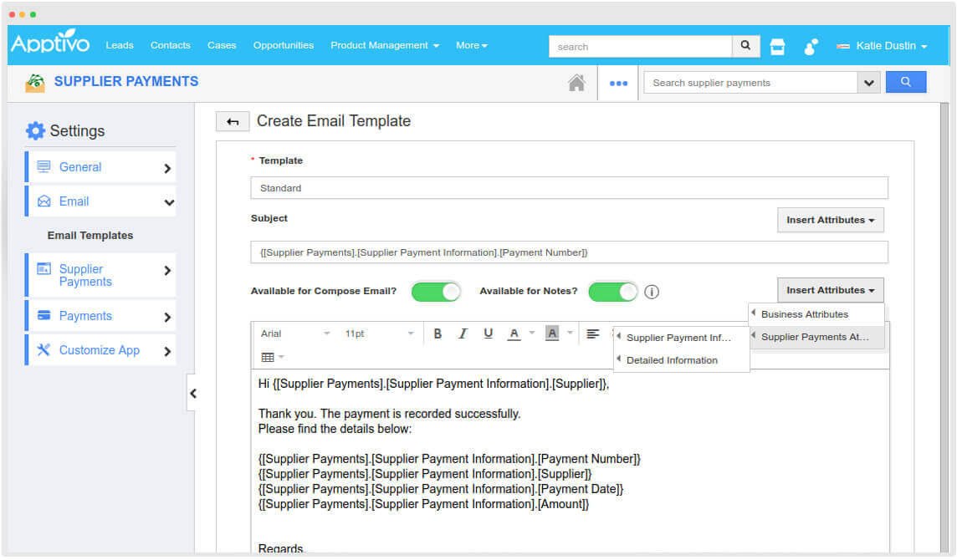The image size is (962, 560).
Task: Apply italic formatting in the text editor
Action: pos(463,333)
